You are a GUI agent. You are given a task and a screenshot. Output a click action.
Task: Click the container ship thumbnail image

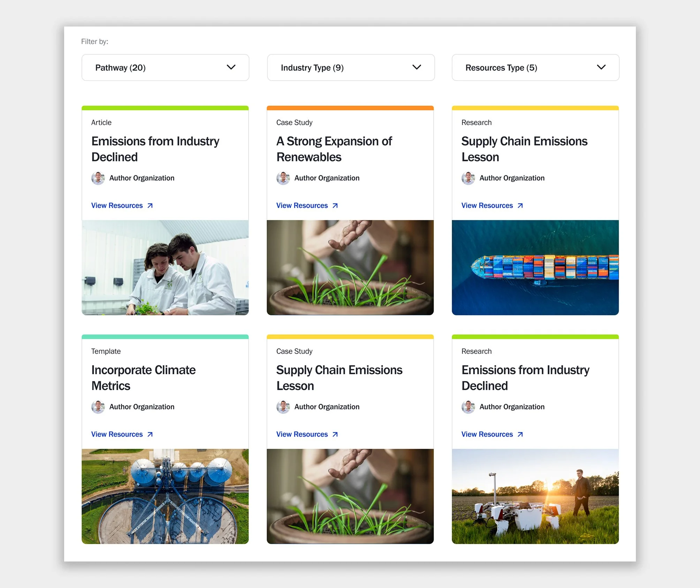535,267
